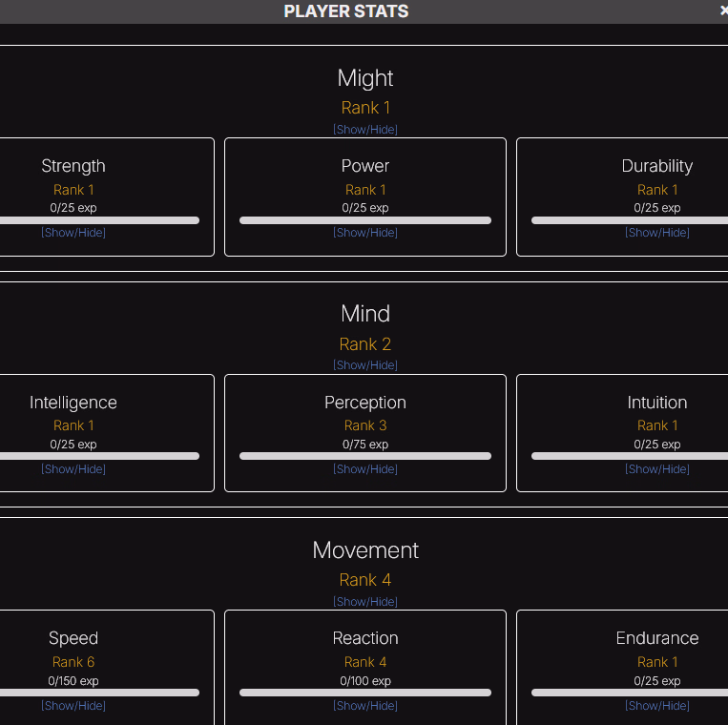
Task: Toggle Show/Hide in Reaction card
Action: pos(365,706)
